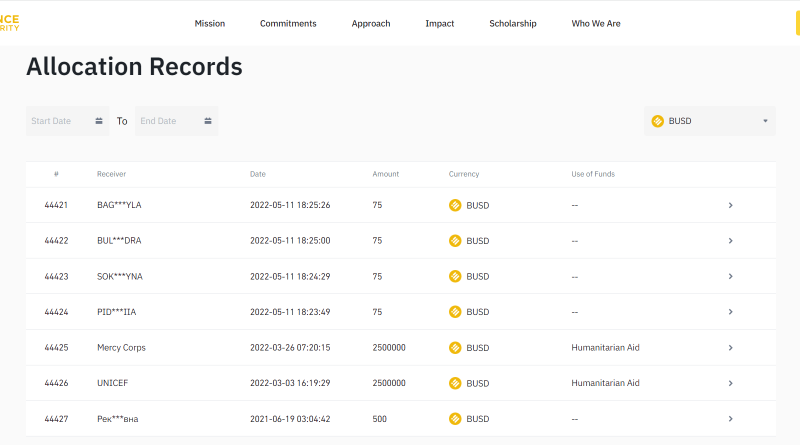Click the BUSD coin icon in currency selector
800x445 pixels.
point(658,121)
